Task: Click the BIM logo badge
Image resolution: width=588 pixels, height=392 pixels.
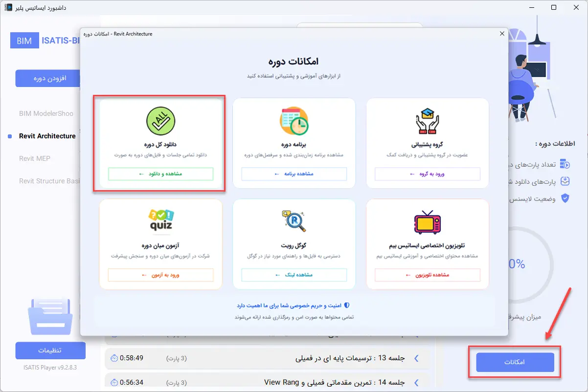Action: click(24, 41)
